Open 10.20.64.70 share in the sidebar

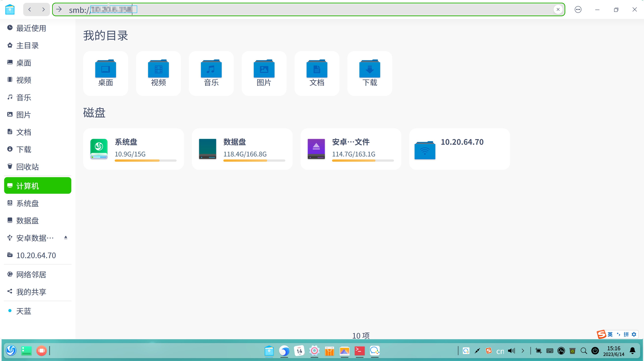pyautogui.click(x=38, y=255)
